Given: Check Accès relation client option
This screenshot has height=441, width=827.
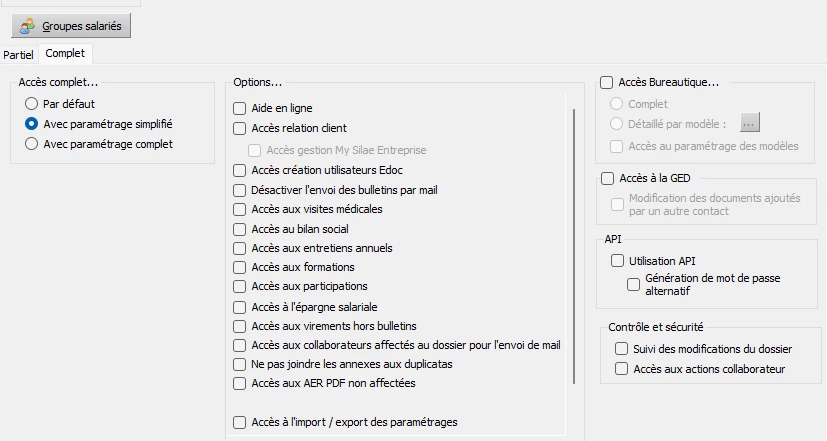Looking at the screenshot, I should coord(239,128).
